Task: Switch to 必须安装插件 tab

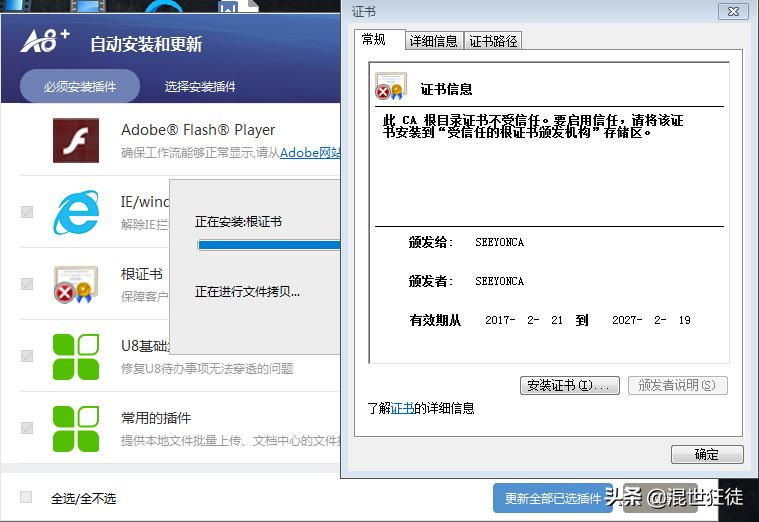Action: click(80, 86)
